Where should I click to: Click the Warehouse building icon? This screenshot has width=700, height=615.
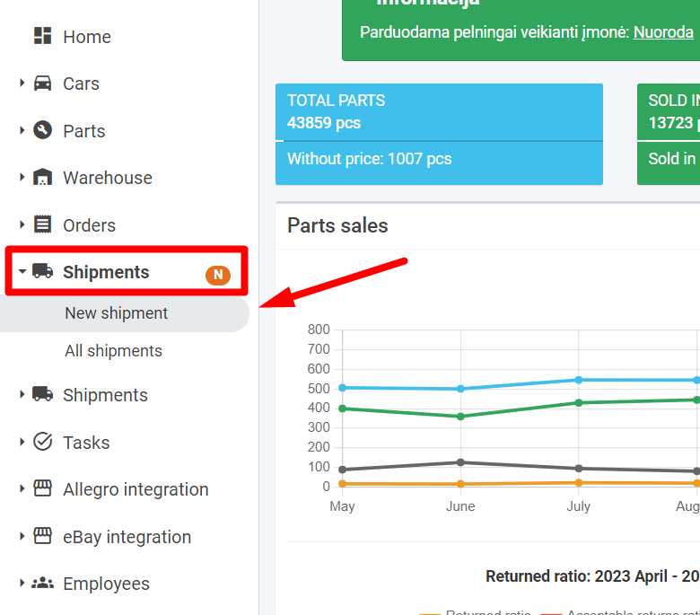click(x=42, y=178)
